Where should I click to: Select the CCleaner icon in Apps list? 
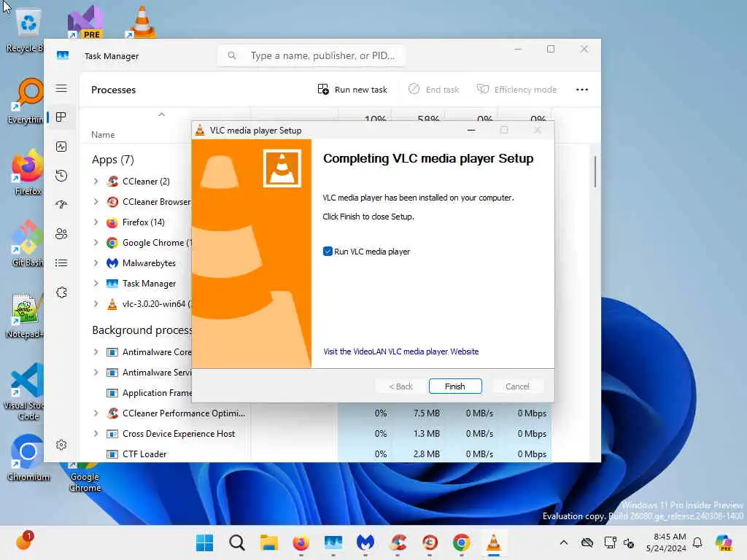(x=112, y=182)
